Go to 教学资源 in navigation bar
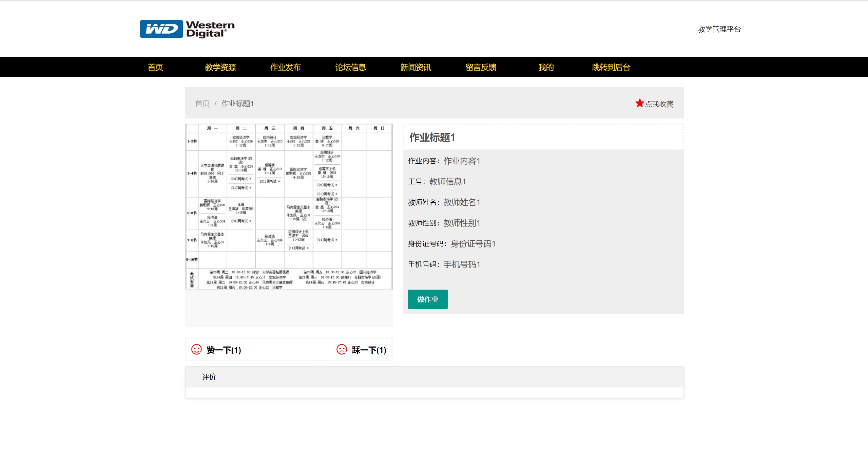Screen dimensions: 868x475 click(220, 67)
